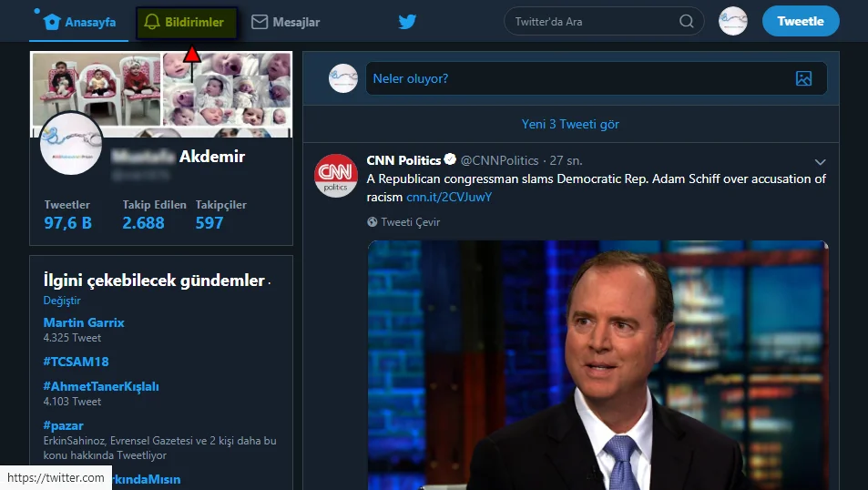Screen dimensions: 868x490
Task: Open the cnn.it/2CVJuwY link
Action: [x=449, y=197]
